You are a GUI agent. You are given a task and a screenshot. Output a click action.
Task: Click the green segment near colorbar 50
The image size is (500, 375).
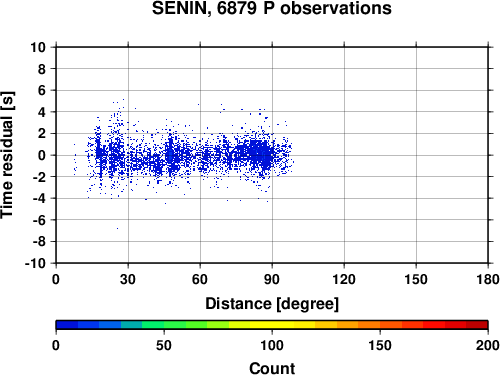pyautogui.click(x=164, y=325)
